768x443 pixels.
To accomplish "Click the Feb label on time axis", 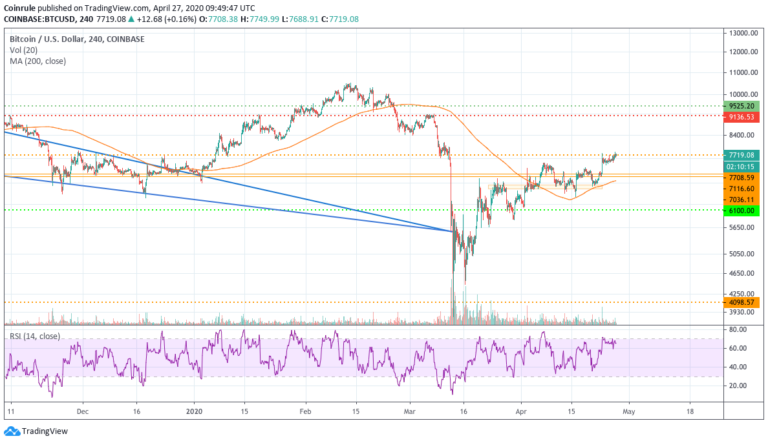I will pos(305,412).
